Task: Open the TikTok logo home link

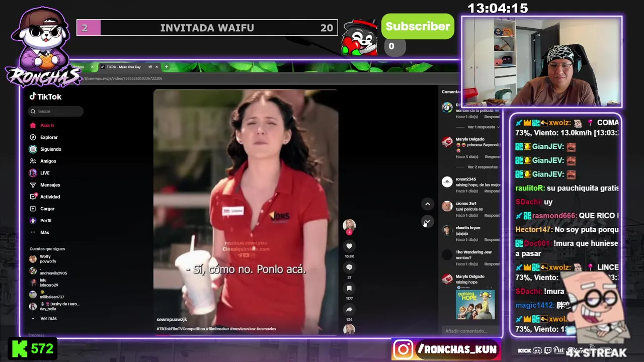Action: pyautogui.click(x=45, y=97)
